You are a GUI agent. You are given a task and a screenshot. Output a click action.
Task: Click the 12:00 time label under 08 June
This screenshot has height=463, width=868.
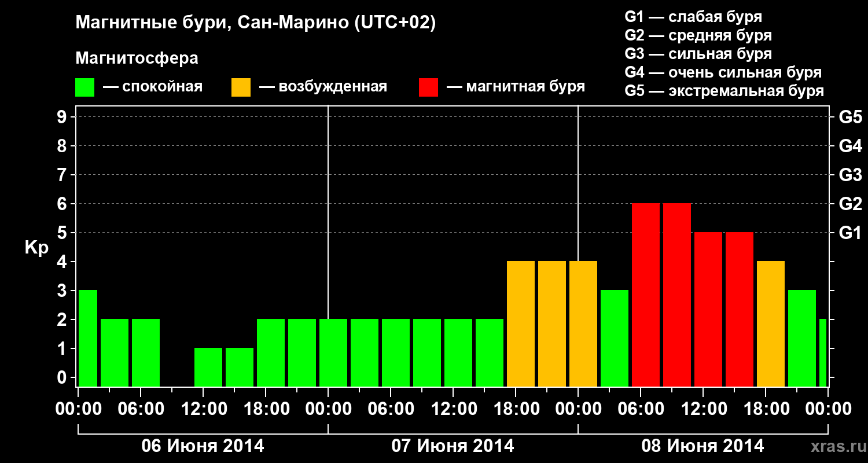703,409
